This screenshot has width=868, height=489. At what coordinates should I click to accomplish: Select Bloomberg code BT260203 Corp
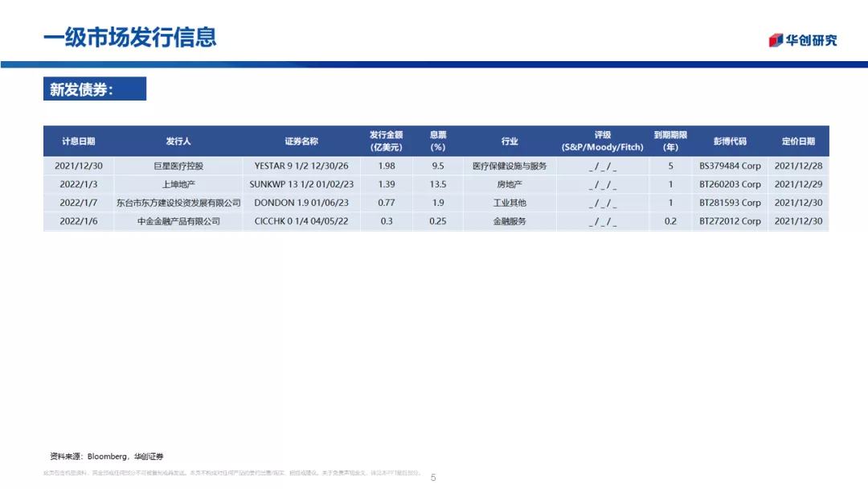(x=730, y=184)
